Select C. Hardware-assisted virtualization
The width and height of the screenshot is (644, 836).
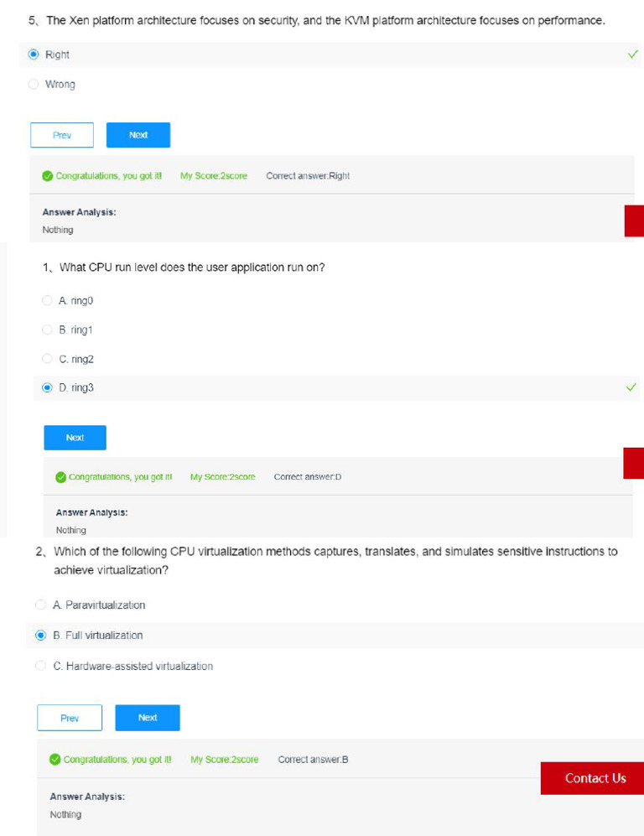tap(40, 666)
